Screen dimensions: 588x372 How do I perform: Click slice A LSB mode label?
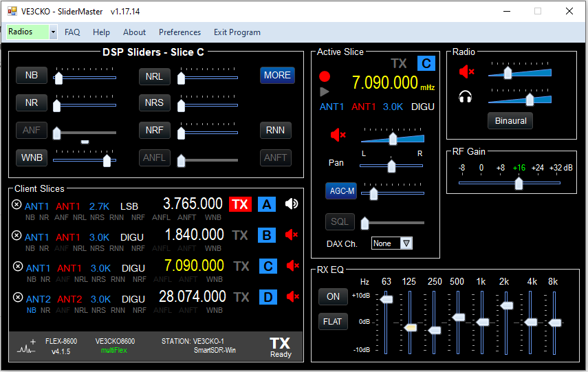pyautogui.click(x=129, y=206)
